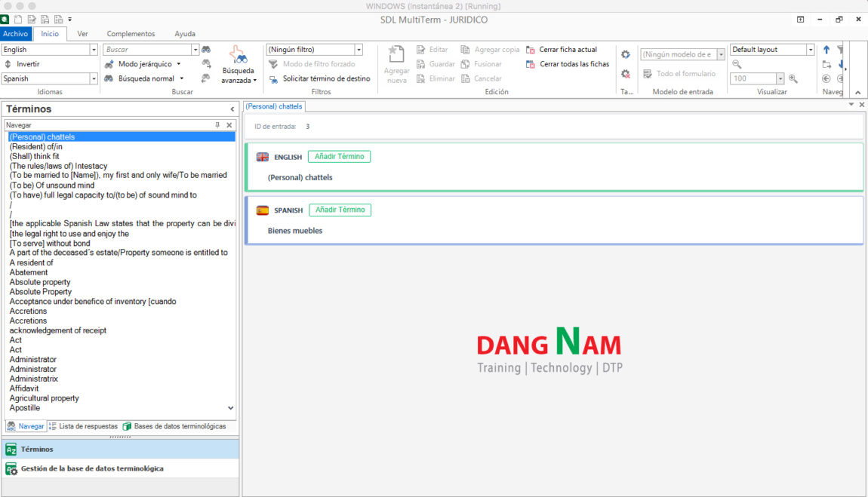The width and height of the screenshot is (868, 497).
Task: Click the (Personal) chattels entry tab
Action: [x=274, y=106]
